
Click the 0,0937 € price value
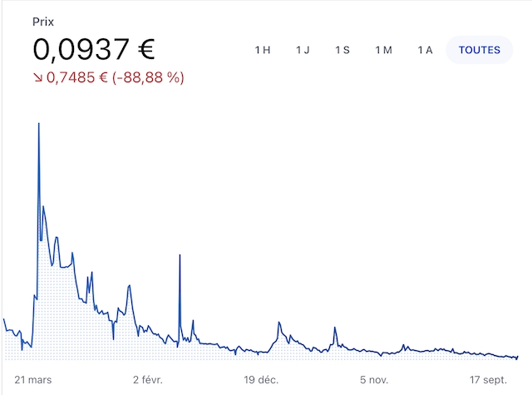point(94,49)
